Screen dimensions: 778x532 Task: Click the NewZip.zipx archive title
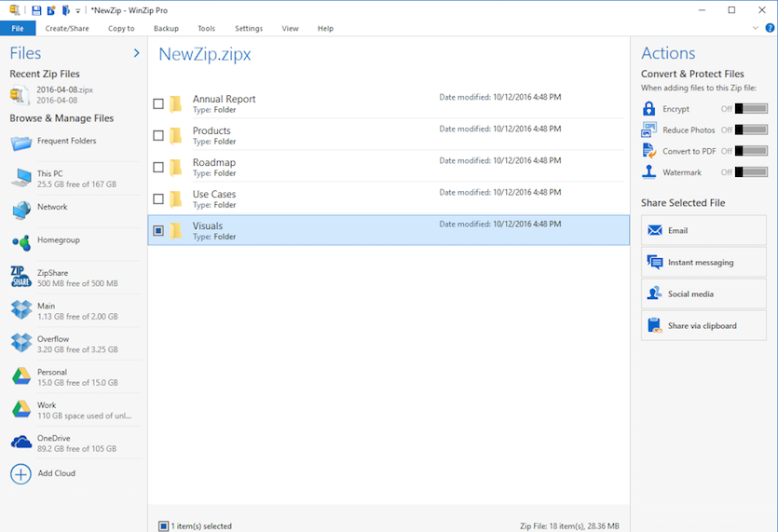205,54
